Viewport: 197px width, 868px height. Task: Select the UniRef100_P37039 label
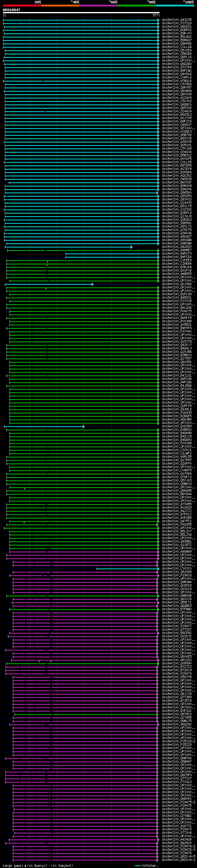coord(177,301)
